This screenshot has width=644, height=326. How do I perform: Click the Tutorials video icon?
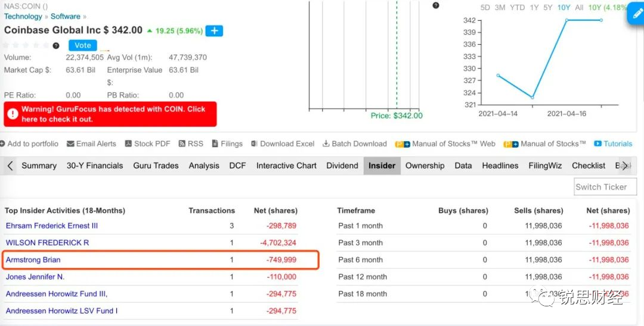click(x=598, y=144)
